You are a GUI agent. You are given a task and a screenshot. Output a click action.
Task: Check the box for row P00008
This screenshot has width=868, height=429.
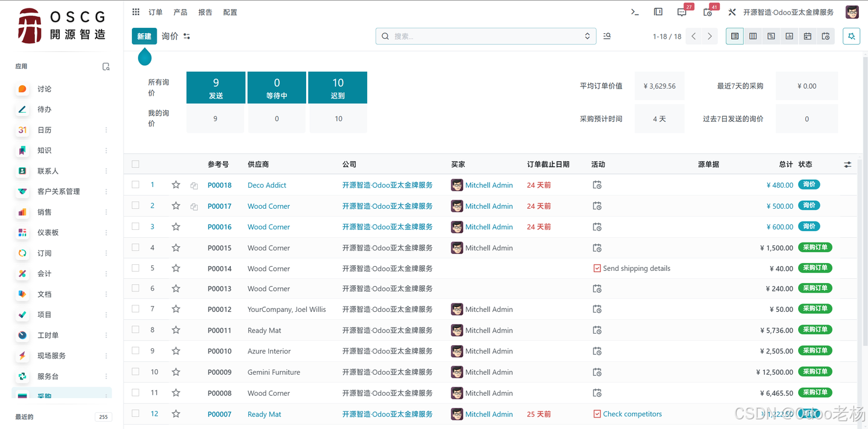[x=136, y=392]
